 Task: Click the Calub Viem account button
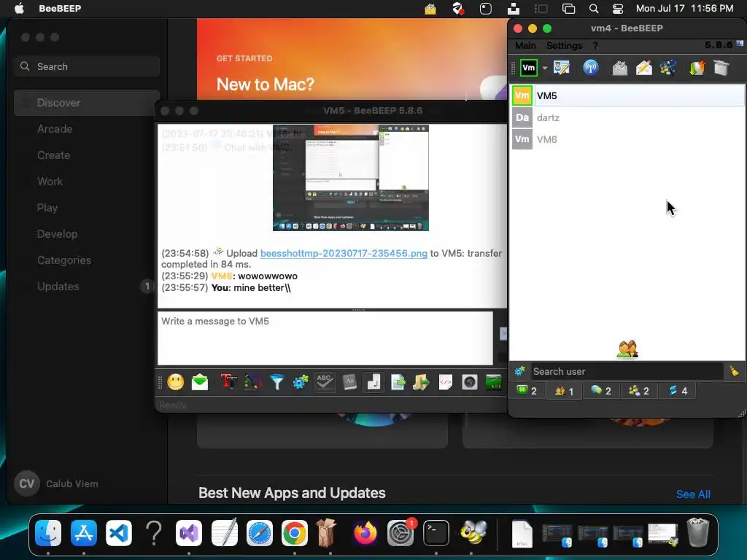pyautogui.click(x=57, y=484)
